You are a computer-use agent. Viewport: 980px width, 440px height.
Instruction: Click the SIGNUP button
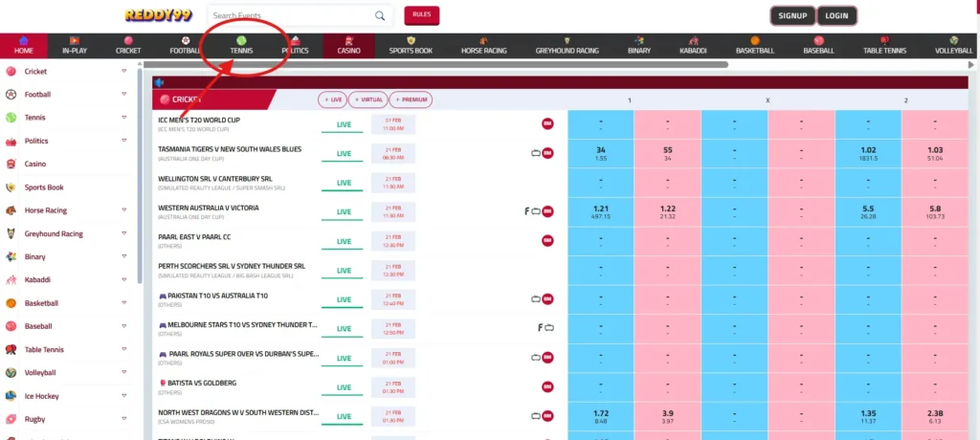pyautogui.click(x=792, y=15)
